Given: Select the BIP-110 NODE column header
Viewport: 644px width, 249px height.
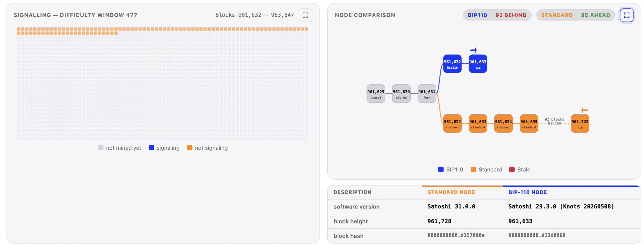Looking at the screenshot, I should tap(528, 192).
